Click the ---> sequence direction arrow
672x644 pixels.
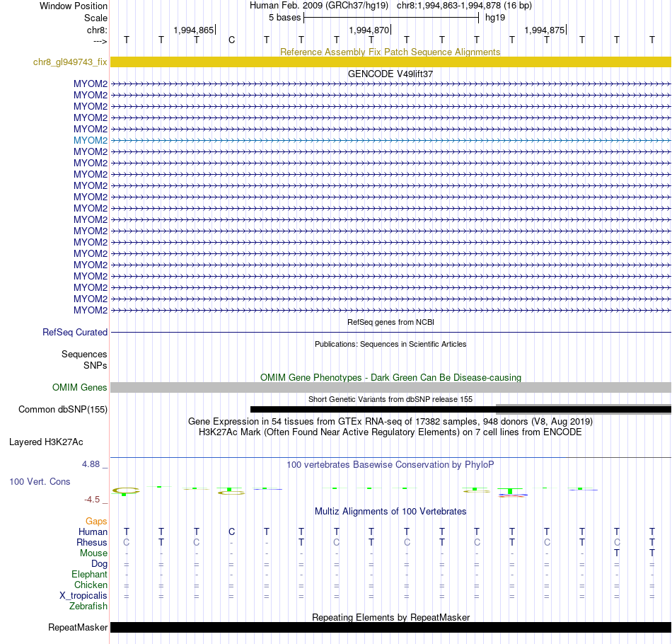click(100, 41)
